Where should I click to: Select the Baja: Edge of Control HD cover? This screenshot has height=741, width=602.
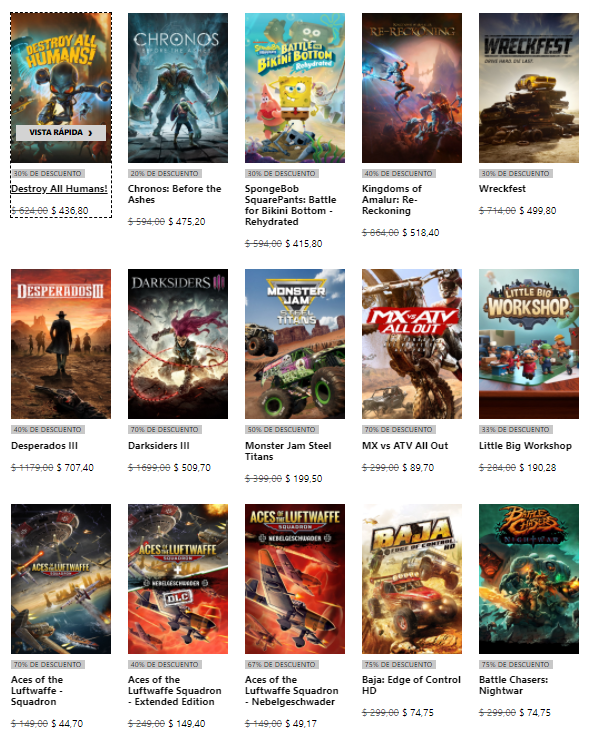point(412,579)
